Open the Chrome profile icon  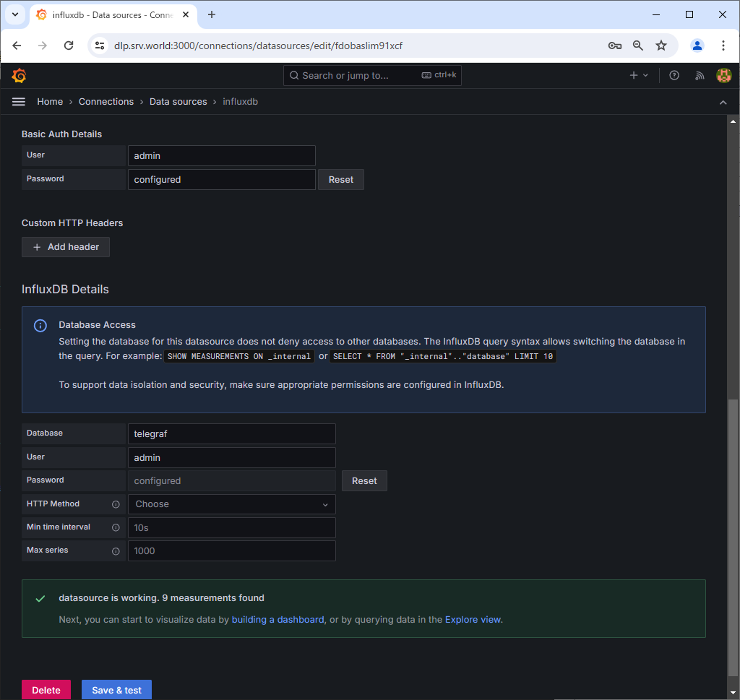coord(697,46)
